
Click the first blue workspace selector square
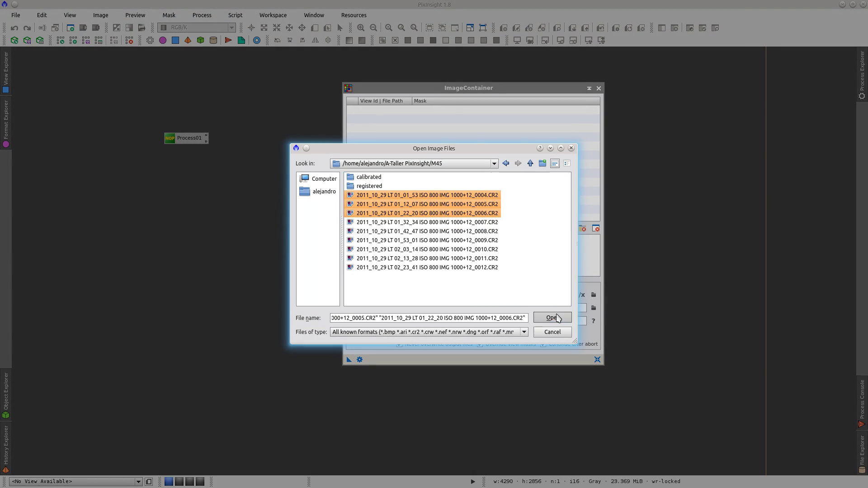pyautogui.click(x=169, y=482)
